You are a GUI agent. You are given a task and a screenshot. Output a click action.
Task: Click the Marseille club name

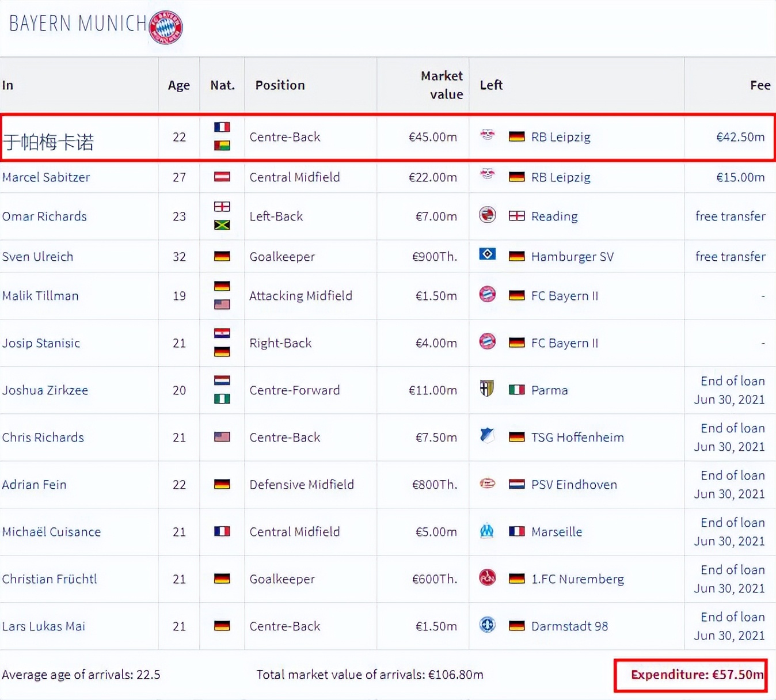(557, 532)
